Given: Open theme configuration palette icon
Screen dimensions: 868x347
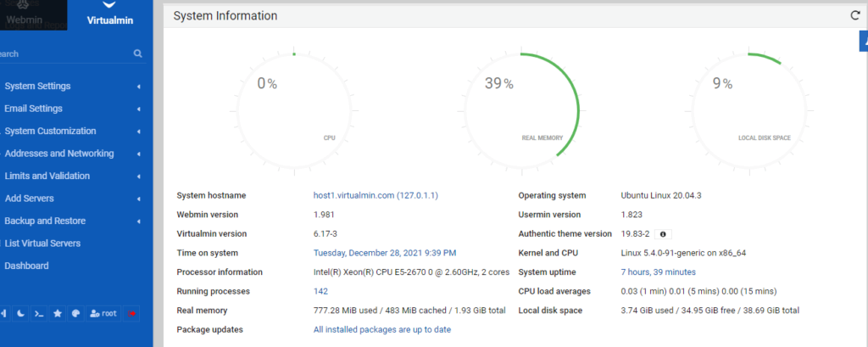Looking at the screenshot, I should tap(75, 314).
